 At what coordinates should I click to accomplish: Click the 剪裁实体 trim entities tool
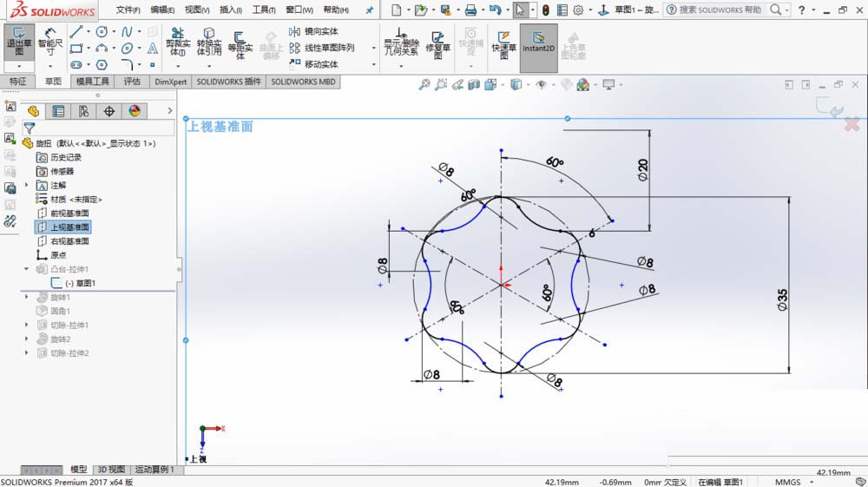[178, 42]
